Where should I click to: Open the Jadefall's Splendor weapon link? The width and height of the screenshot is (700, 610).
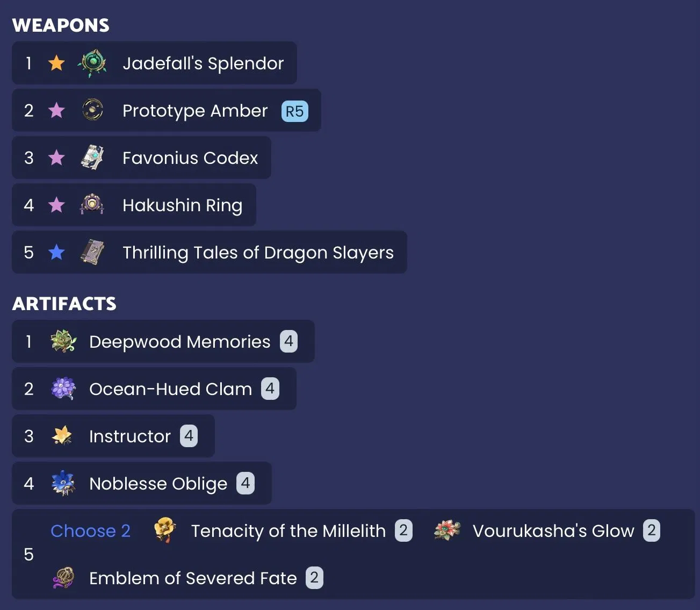(203, 63)
